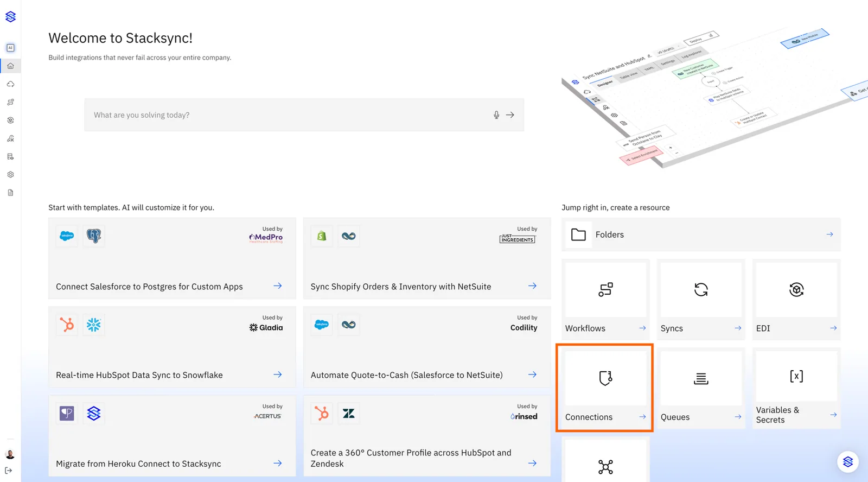Open Connect Salesforce to Postgres template
Screen dimensions: 868x482
(x=172, y=258)
